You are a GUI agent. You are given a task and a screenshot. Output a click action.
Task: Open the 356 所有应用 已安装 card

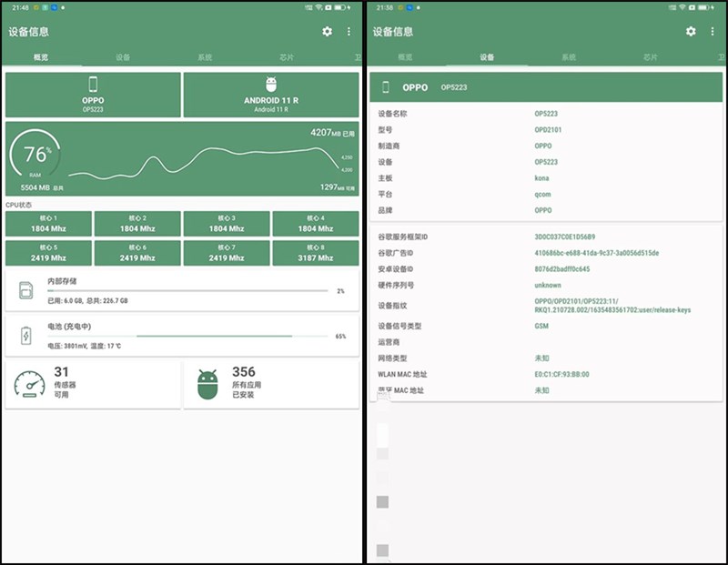[x=271, y=385]
